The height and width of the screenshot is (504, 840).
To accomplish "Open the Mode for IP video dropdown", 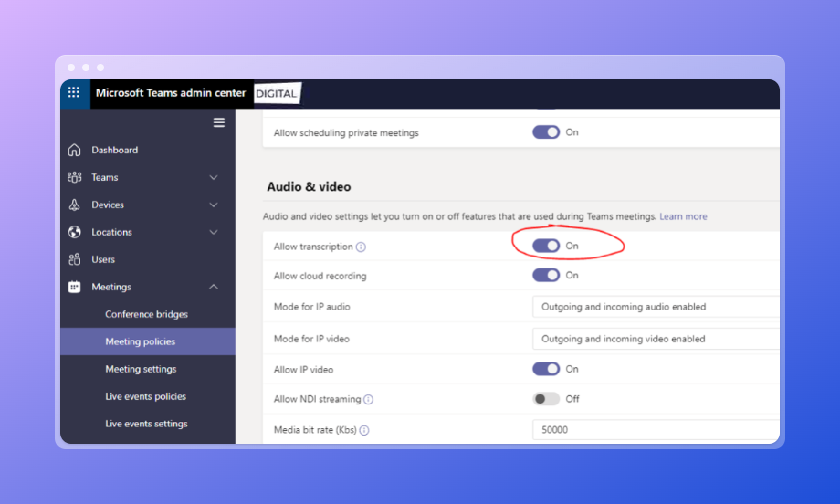I will click(655, 339).
